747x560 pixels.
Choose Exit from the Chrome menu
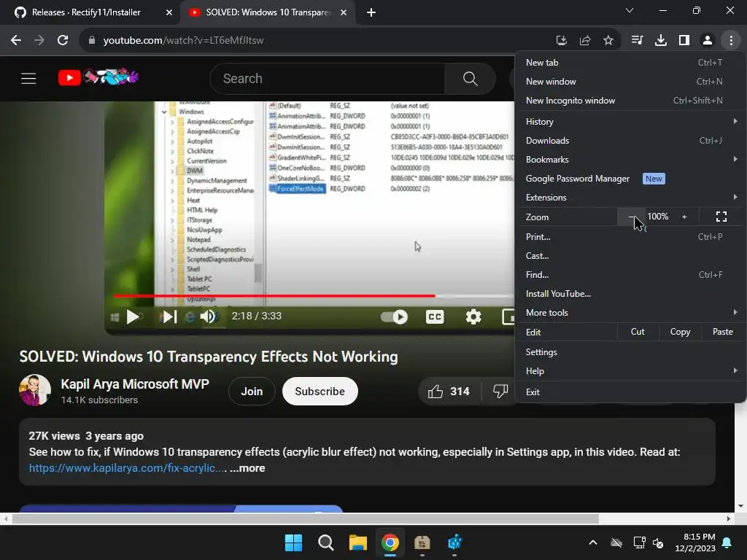[x=630, y=392]
